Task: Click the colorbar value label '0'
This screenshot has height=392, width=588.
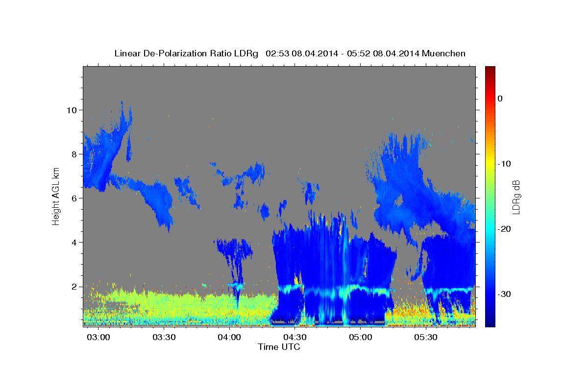Action: [500, 98]
